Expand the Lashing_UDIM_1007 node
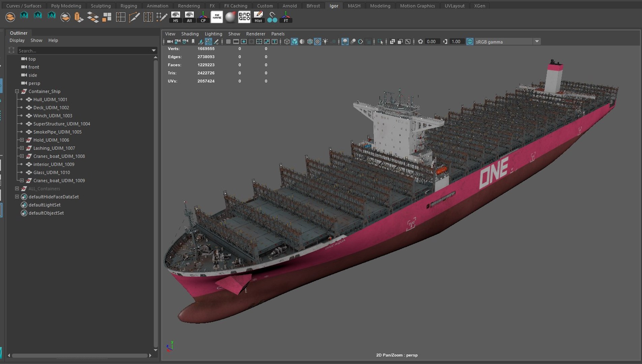The image size is (642, 364). [x=22, y=148]
